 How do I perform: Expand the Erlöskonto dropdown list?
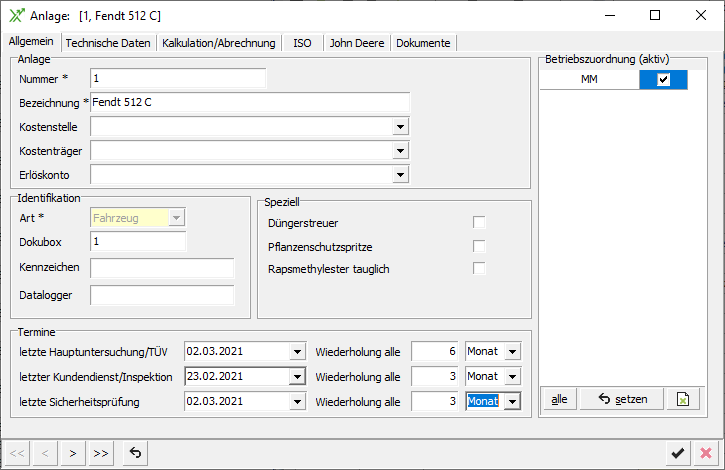click(400, 175)
